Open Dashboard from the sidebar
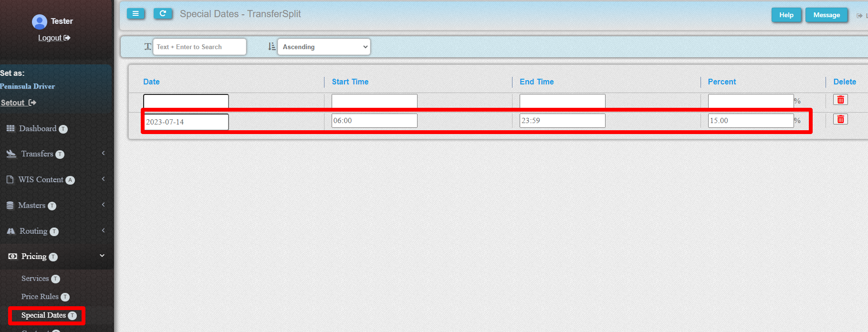This screenshot has width=868, height=332. coord(37,129)
